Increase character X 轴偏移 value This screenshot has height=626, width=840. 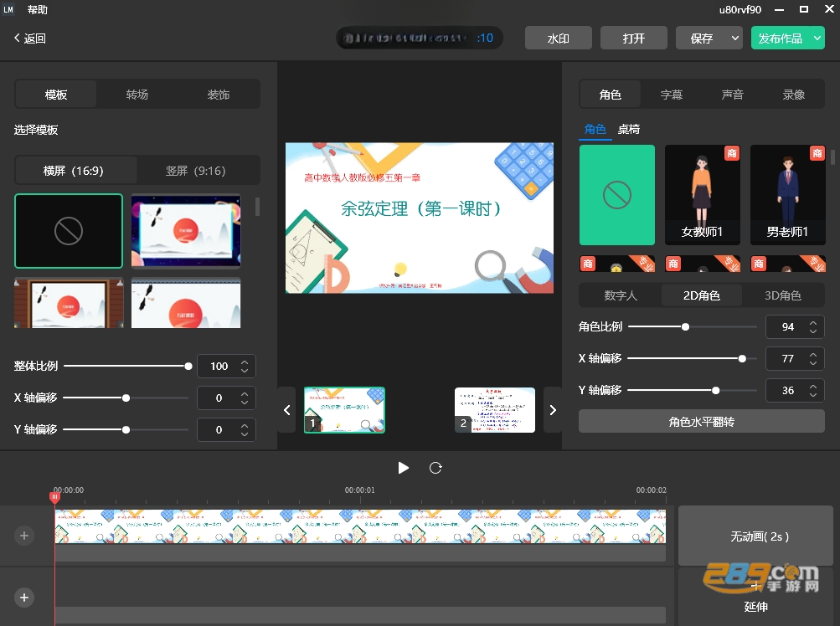(x=813, y=355)
